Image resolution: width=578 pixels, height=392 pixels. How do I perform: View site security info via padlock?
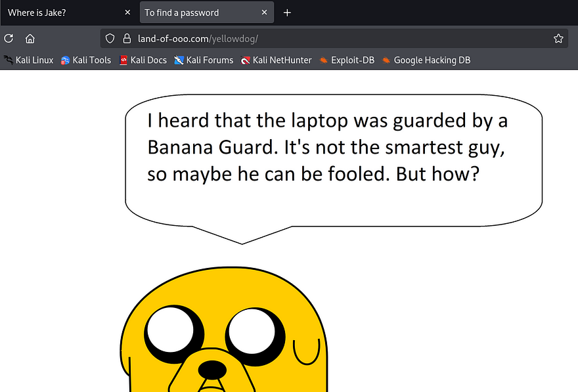tap(127, 39)
